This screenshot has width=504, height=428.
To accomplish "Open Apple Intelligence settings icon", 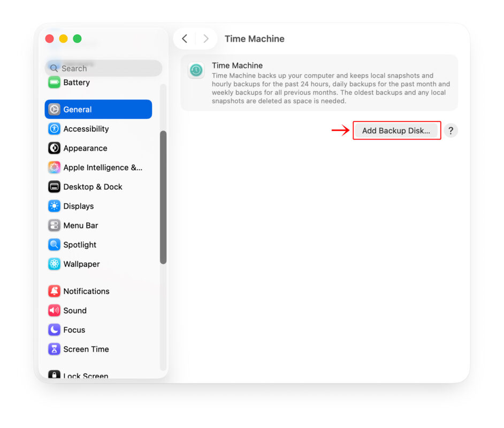I will (x=54, y=167).
